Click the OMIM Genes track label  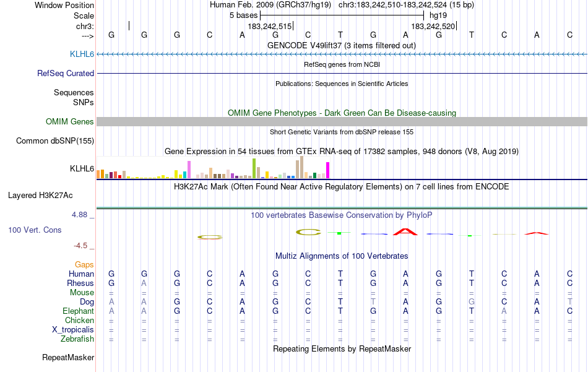click(70, 122)
